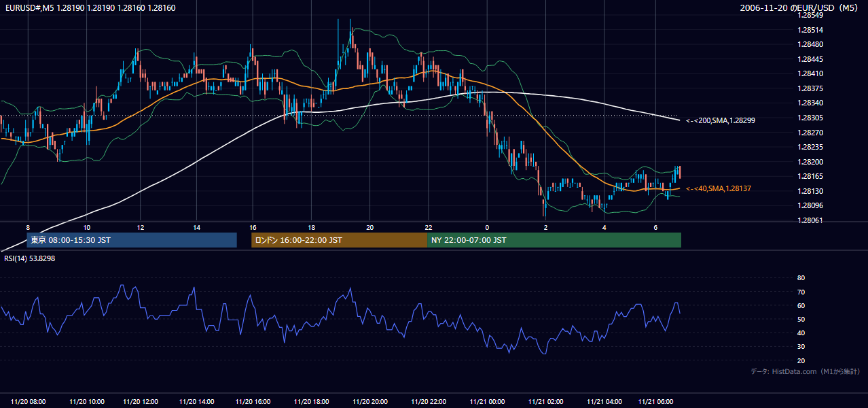Screen dimensions: 868x408
Task: Click hour tick 20 below price chart
Action: pos(369,227)
